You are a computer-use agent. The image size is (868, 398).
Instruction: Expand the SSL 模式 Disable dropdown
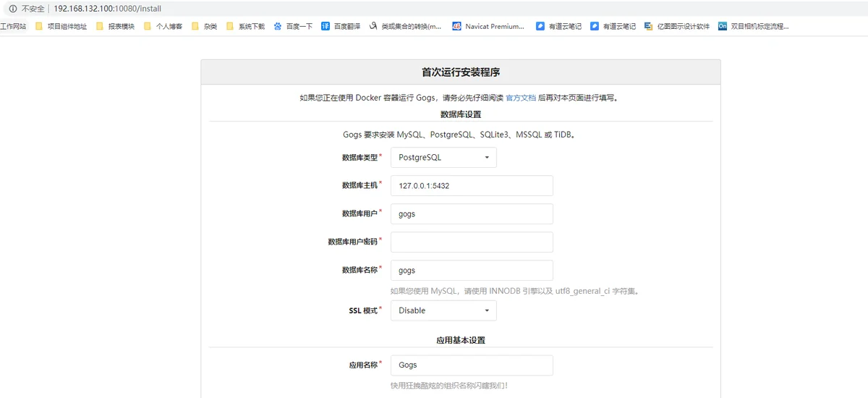(443, 310)
